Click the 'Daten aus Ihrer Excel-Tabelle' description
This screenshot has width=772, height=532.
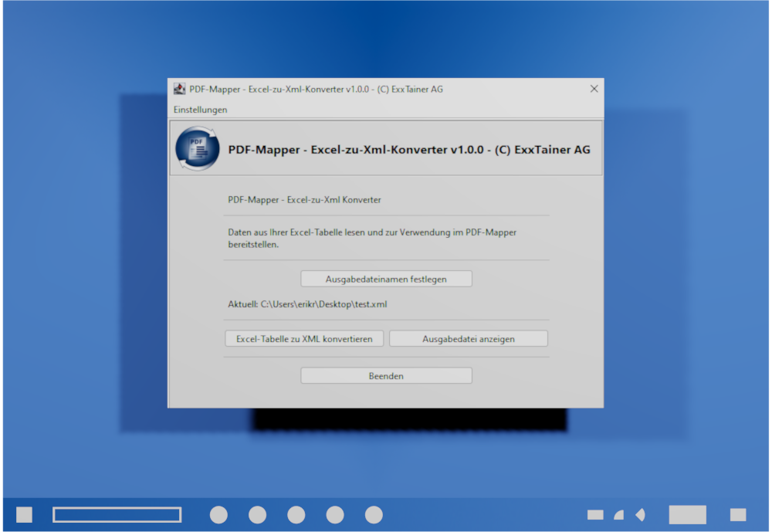click(x=372, y=238)
